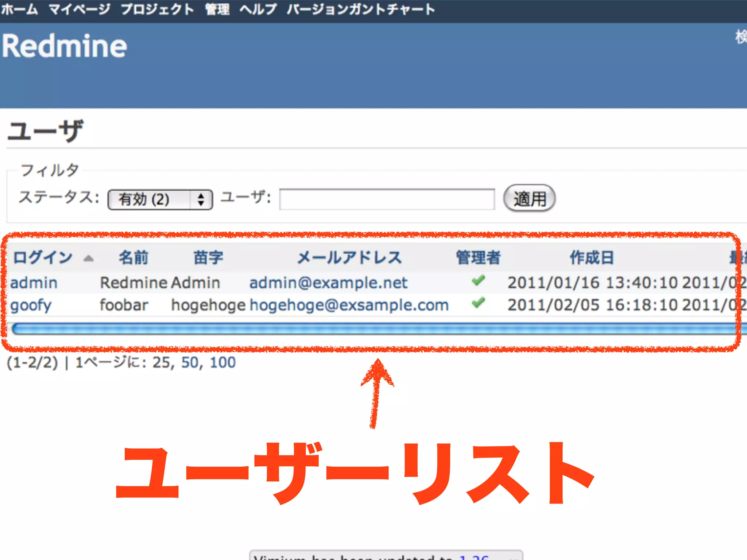Click the admin row name Redmine
This screenshot has width=747, height=560.
point(133,283)
